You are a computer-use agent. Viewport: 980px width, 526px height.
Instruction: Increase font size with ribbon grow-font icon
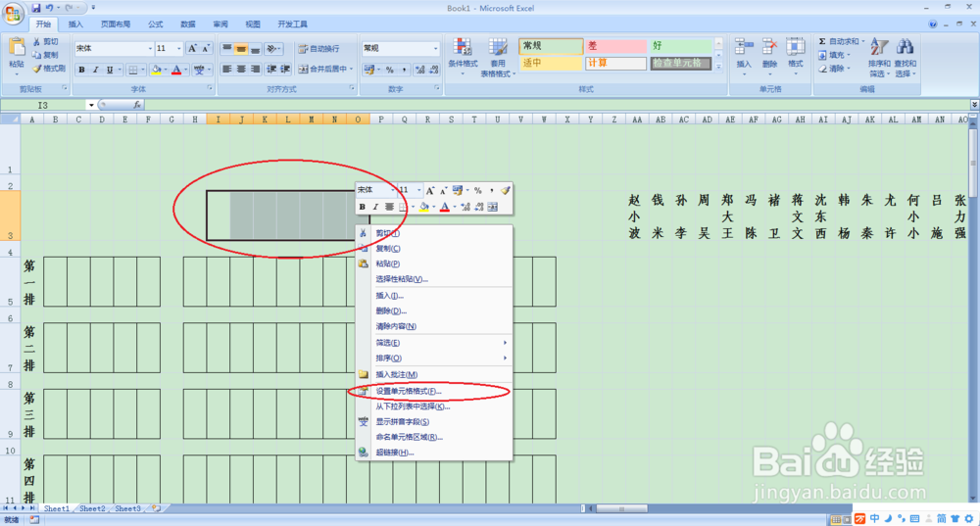192,48
